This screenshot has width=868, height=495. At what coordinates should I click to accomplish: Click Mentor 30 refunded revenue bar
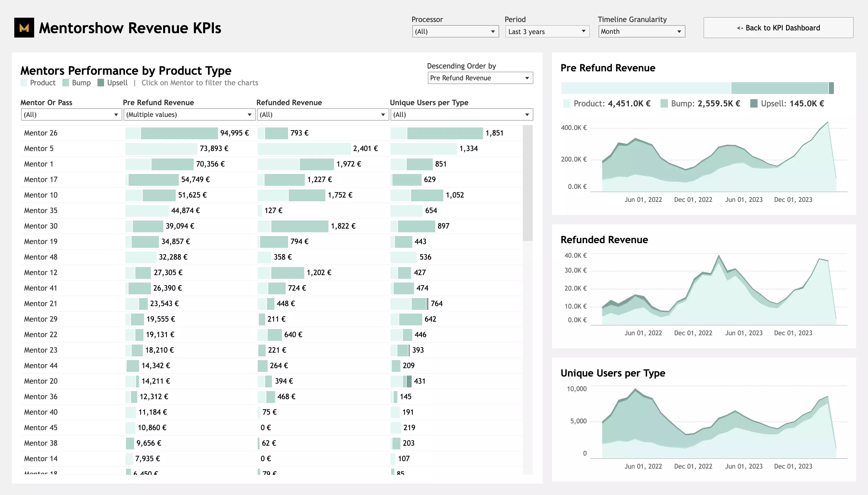pos(300,226)
